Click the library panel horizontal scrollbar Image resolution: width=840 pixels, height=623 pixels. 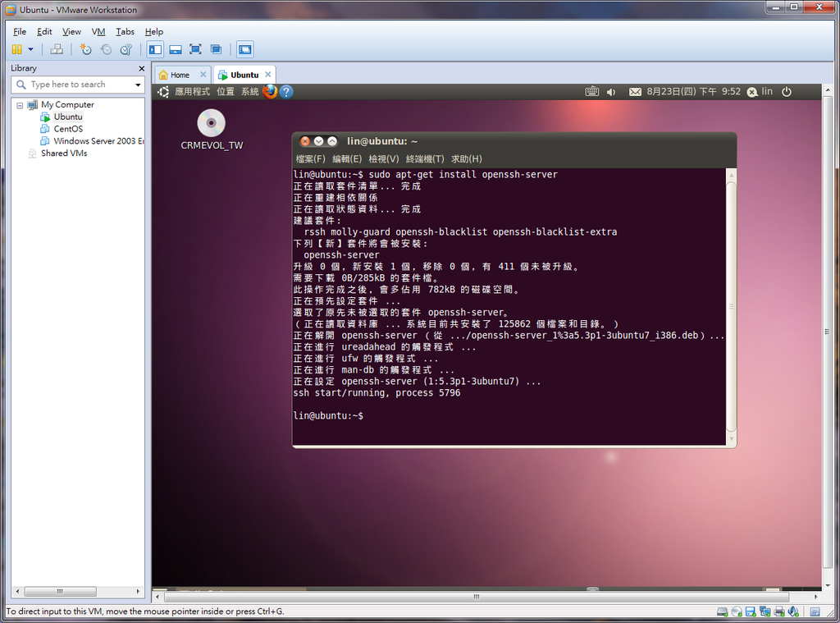tap(60, 591)
